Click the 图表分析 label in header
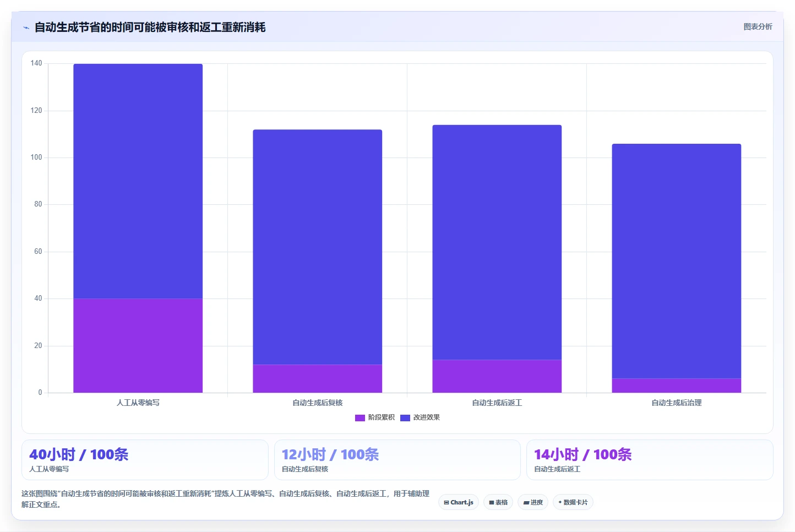This screenshot has height=532, width=795. (758, 26)
